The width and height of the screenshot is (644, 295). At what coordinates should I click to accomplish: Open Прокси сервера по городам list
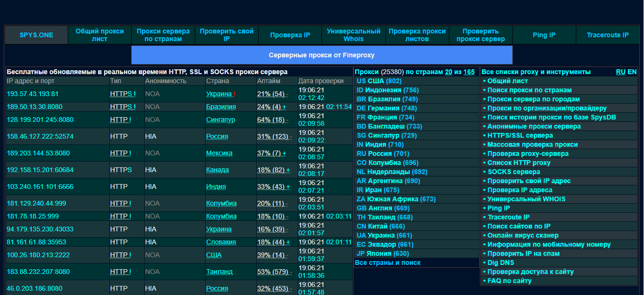[533, 99]
